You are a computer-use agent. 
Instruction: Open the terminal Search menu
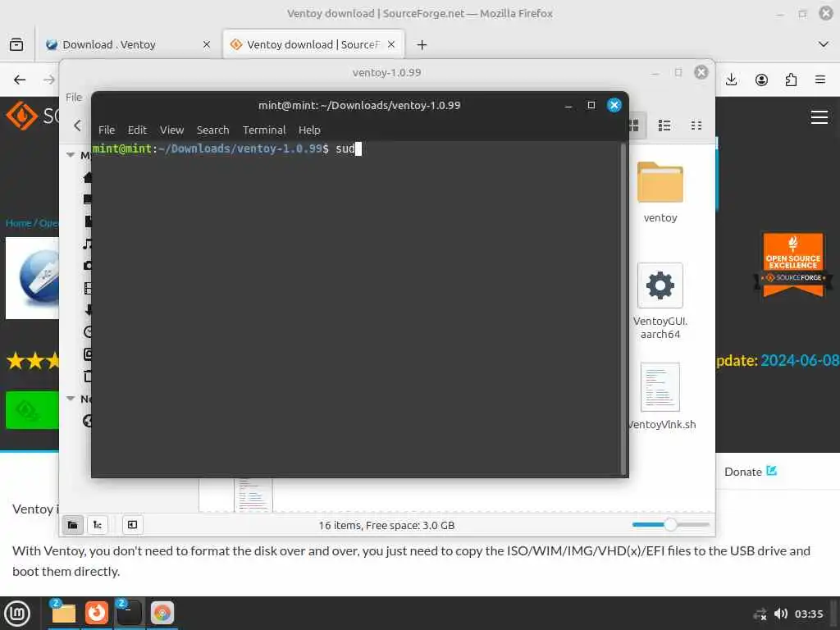coord(212,130)
